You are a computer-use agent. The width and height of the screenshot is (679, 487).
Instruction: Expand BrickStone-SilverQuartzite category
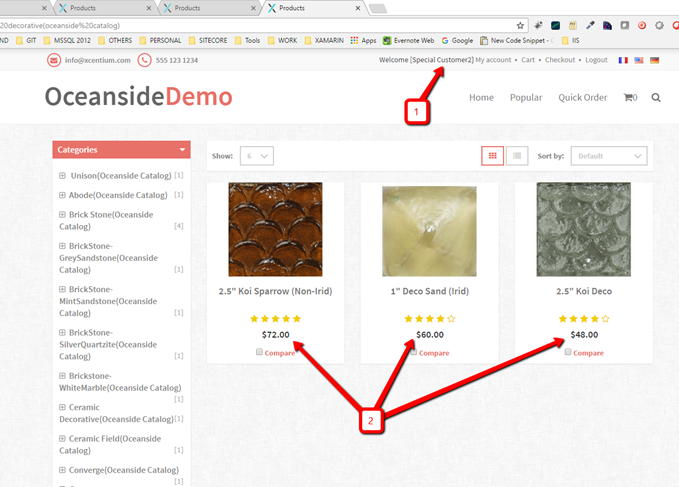pos(62,332)
